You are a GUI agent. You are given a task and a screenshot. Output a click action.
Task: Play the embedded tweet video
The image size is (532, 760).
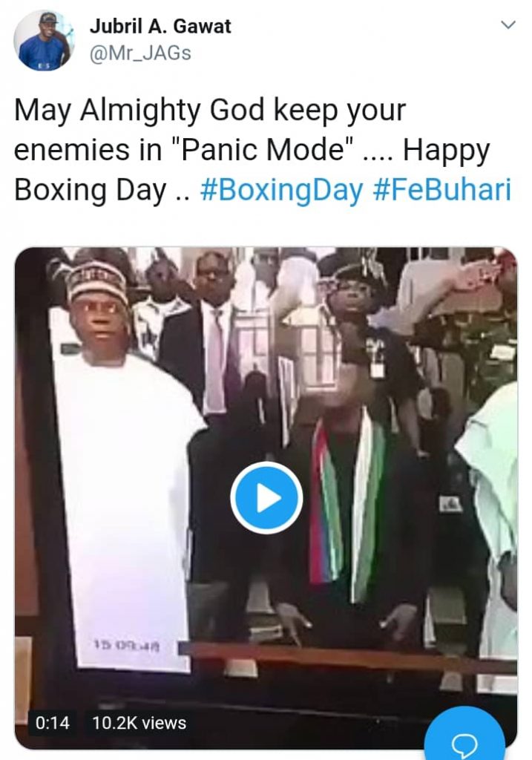266,498
